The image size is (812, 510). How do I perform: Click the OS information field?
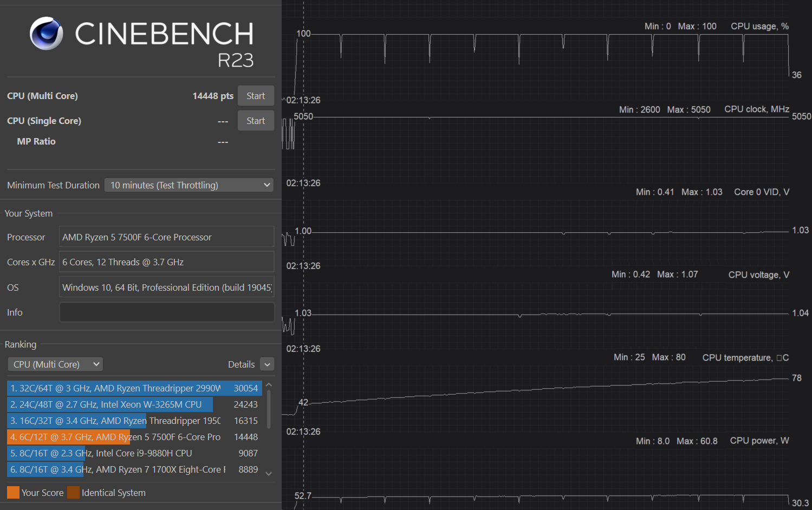coord(166,287)
